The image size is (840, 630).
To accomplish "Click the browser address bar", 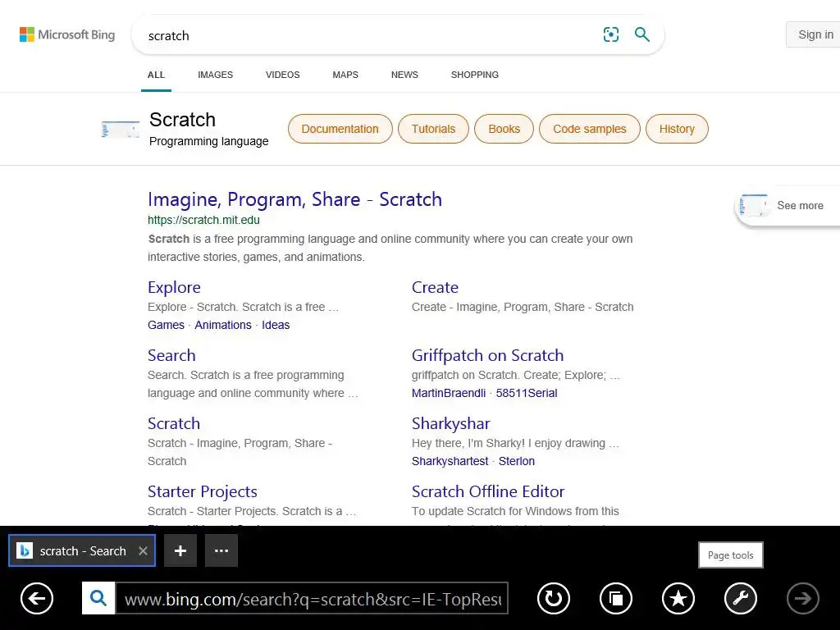I will (x=312, y=598).
